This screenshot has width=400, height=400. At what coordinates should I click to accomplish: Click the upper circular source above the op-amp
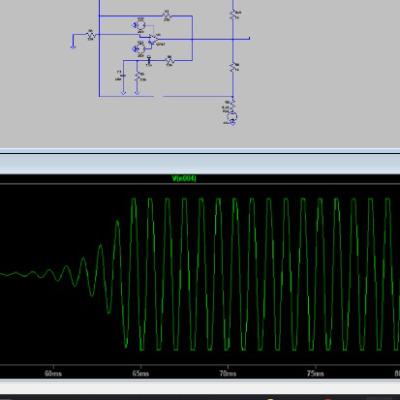(x=140, y=25)
